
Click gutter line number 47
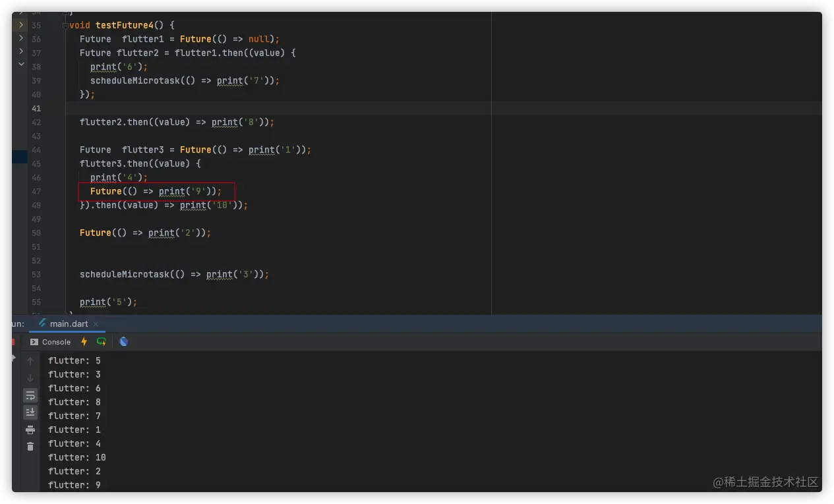(x=36, y=191)
